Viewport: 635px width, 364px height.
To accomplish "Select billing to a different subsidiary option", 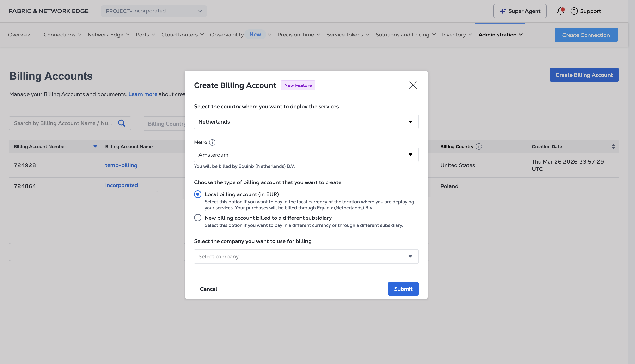I will coord(198,218).
